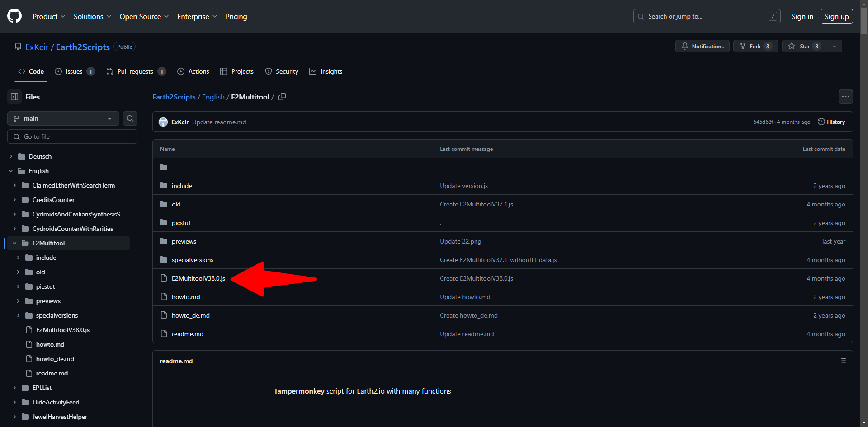Switch to the Pull requests tab
The width and height of the screenshot is (868, 427).
click(135, 71)
